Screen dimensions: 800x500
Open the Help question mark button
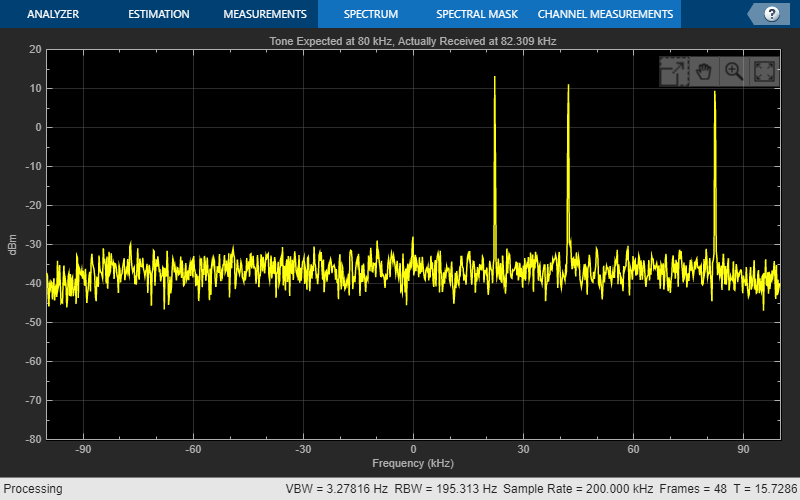tap(771, 14)
